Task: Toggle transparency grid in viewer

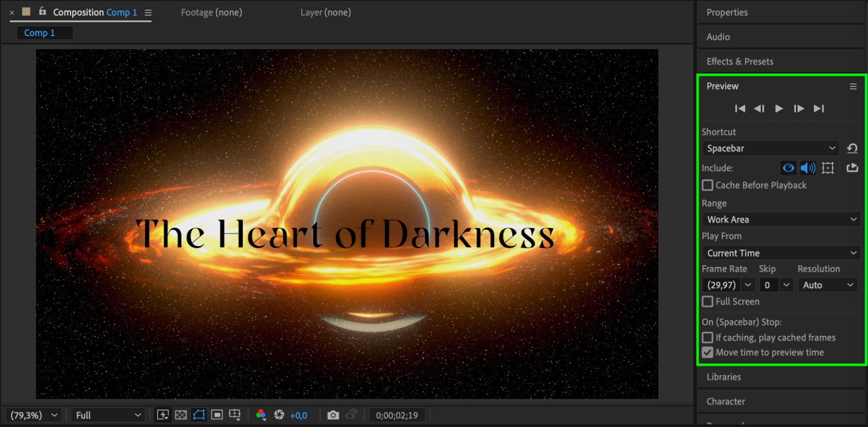Action: tap(181, 415)
